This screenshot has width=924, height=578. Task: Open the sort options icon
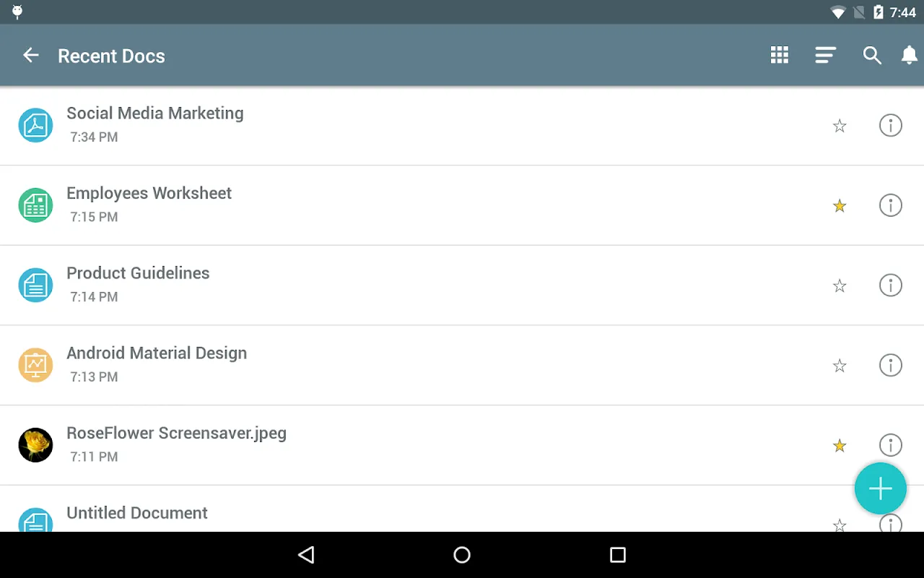click(825, 56)
